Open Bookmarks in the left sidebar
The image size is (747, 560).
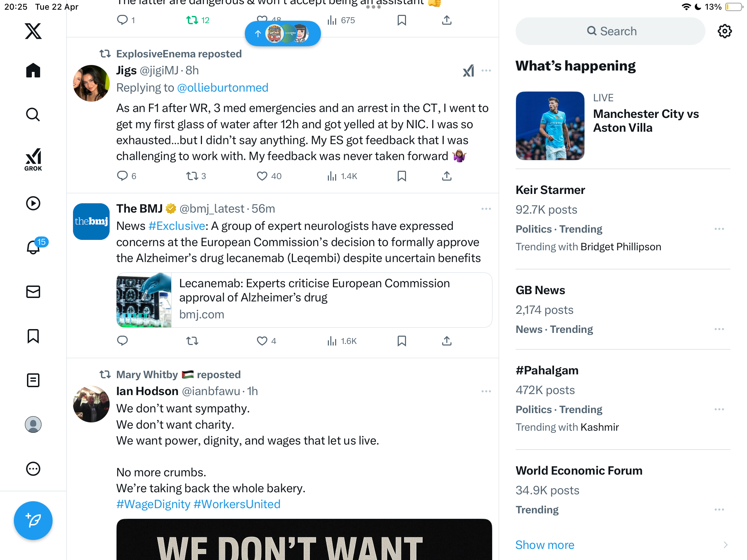pos(33,336)
